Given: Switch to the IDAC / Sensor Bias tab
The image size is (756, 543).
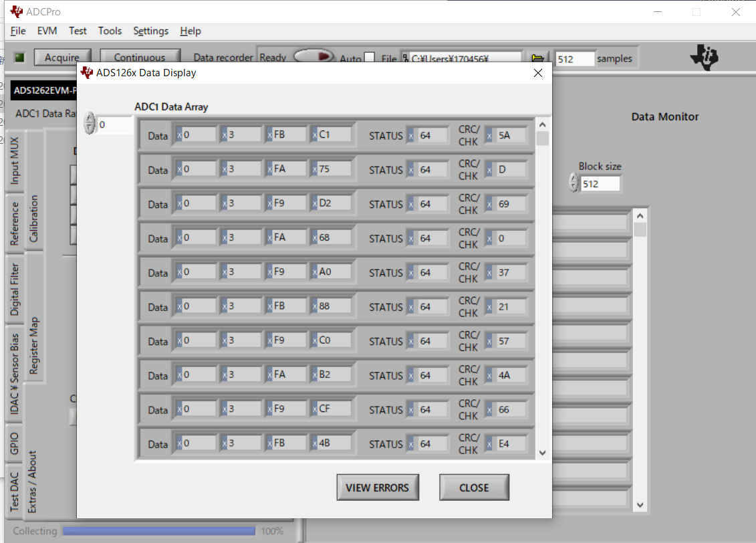Looking at the screenshot, I should (x=15, y=374).
